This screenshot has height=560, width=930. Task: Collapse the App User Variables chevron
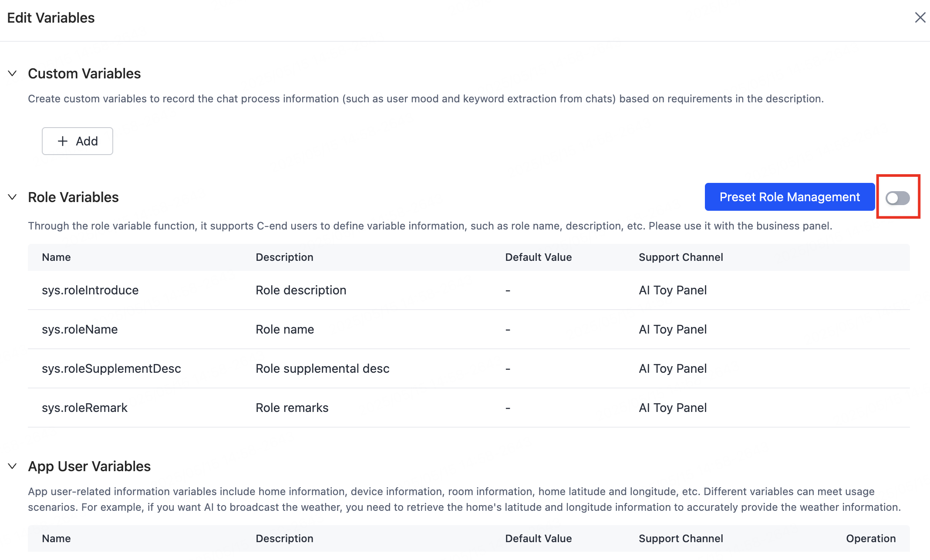(x=13, y=466)
